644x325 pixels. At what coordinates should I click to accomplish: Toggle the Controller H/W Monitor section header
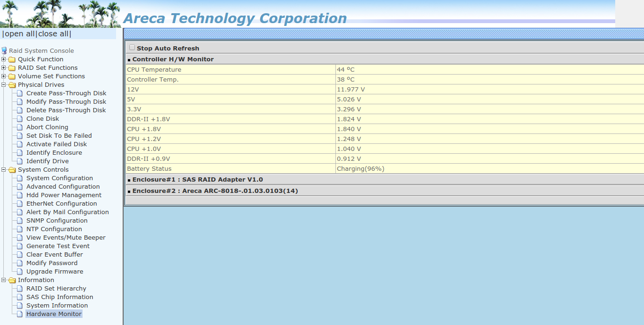click(x=173, y=59)
